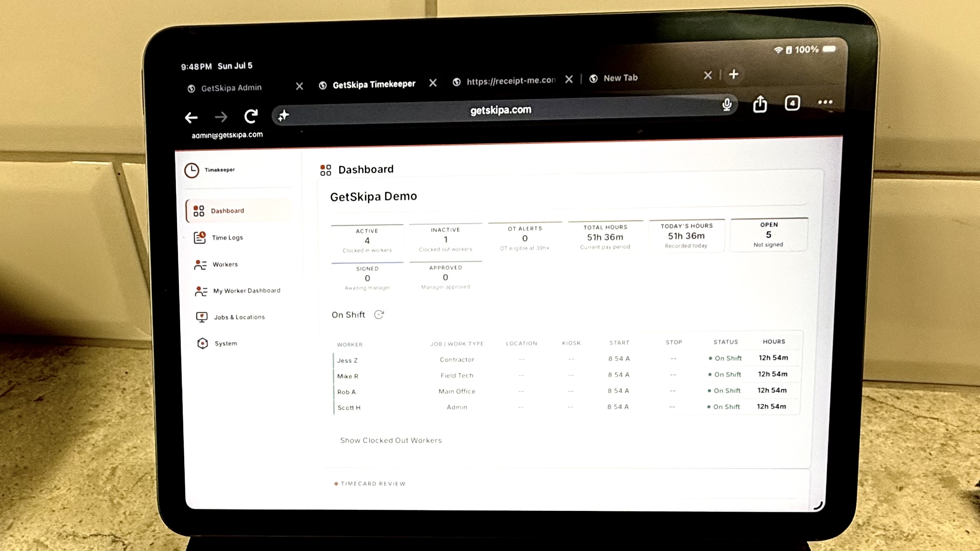Image resolution: width=980 pixels, height=551 pixels.
Task: Select the APPROVED 0 stat card
Action: click(x=445, y=277)
